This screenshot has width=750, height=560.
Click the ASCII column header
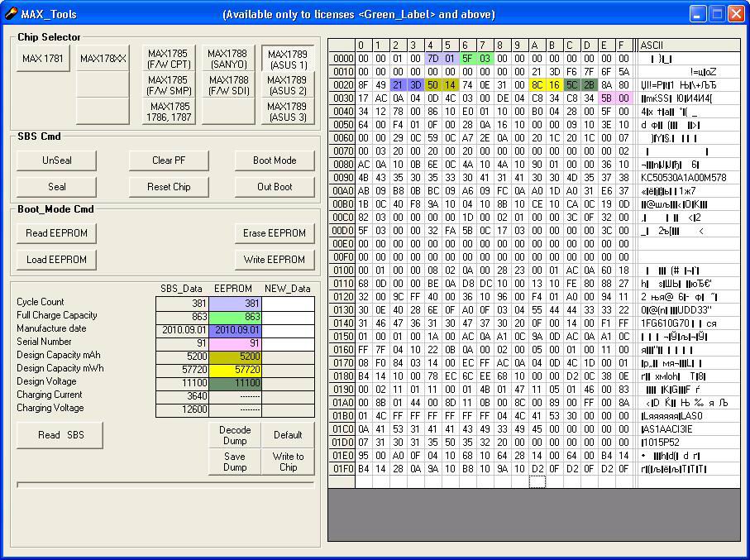click(x=689, y=45)
